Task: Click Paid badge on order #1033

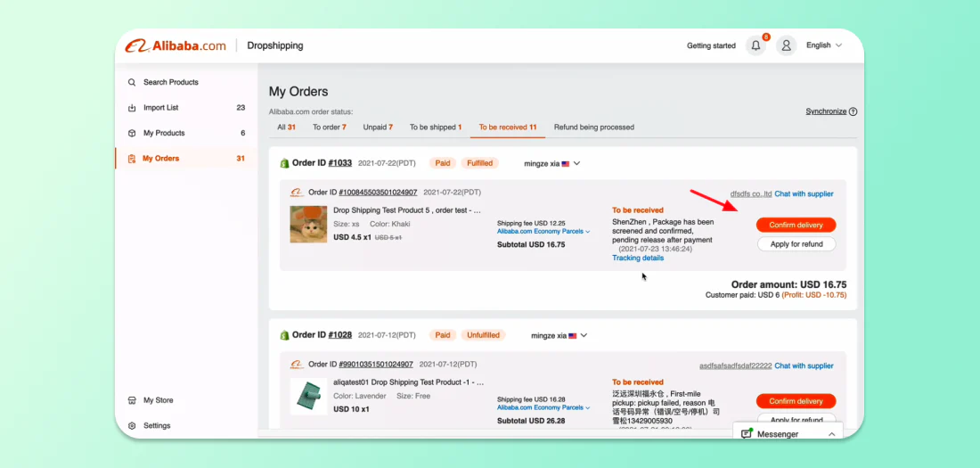Action: pos(443,163)
